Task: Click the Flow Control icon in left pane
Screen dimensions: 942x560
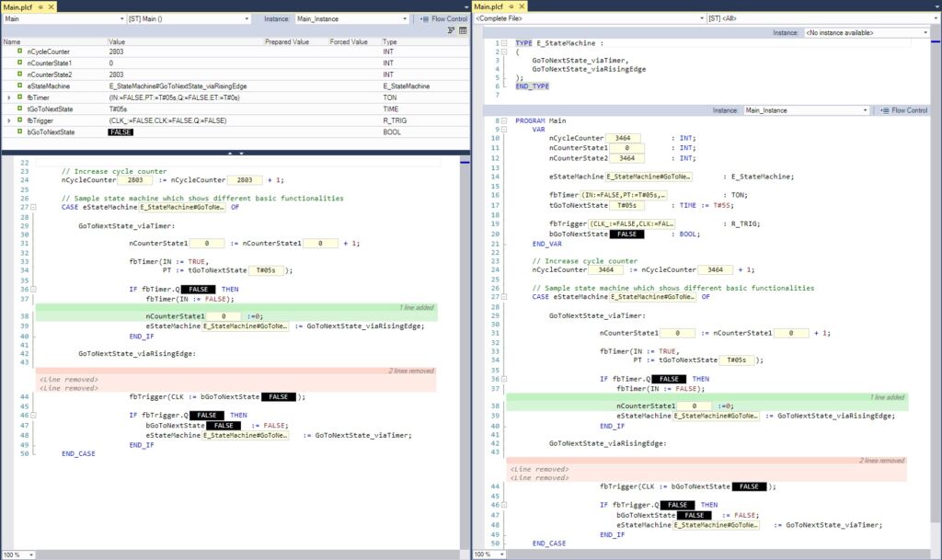Action: tap(423, 18)
